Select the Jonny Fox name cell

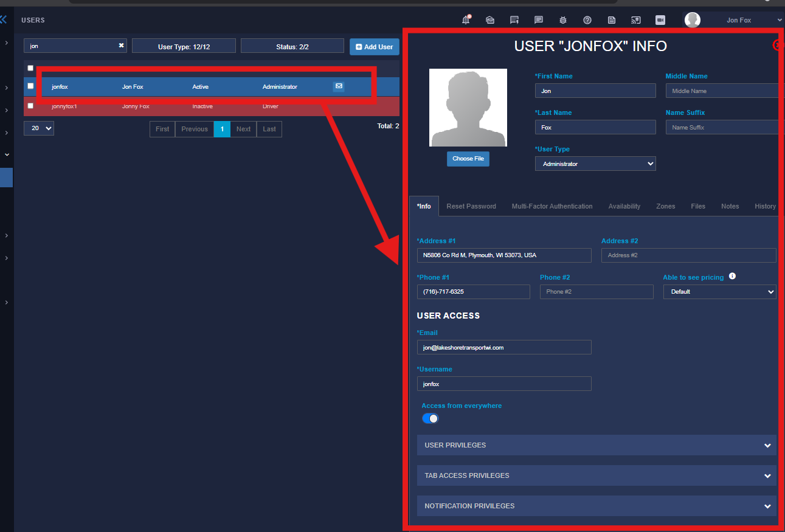[x=136, y=106]
